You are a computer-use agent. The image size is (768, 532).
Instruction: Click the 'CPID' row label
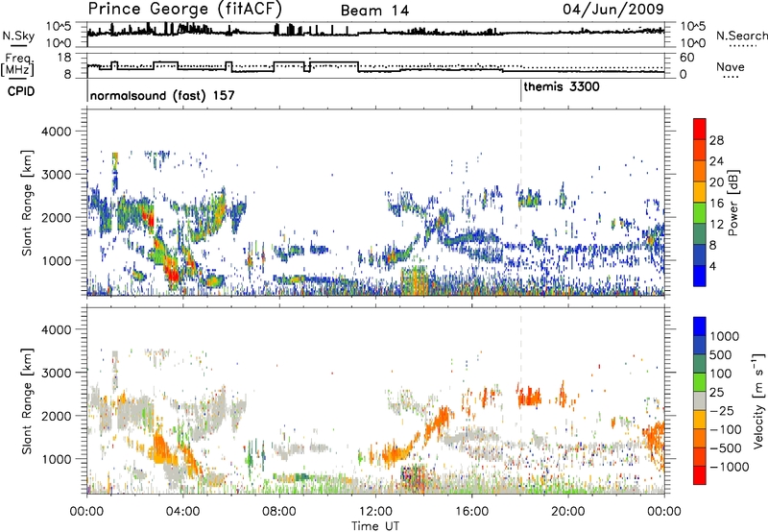click(x=21, y=91)
